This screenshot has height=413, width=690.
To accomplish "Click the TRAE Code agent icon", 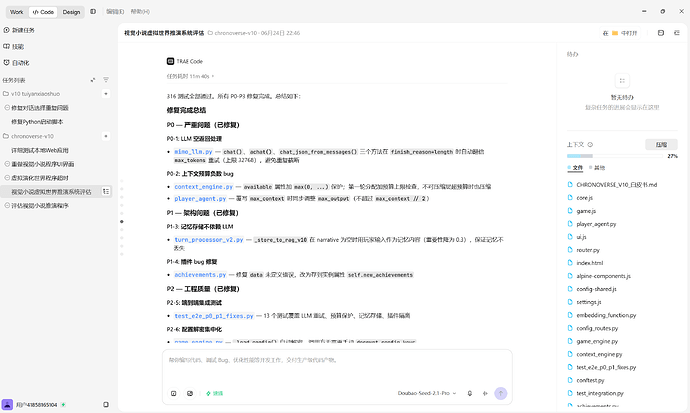I will click(x=170, y=61).
